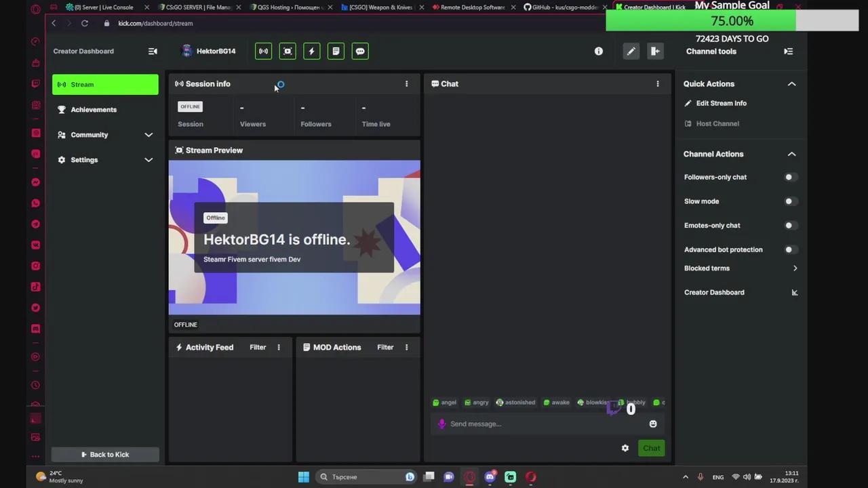Click Back to Kick button
This screenshot has width=868, height=488.
[x=105, y=454]
